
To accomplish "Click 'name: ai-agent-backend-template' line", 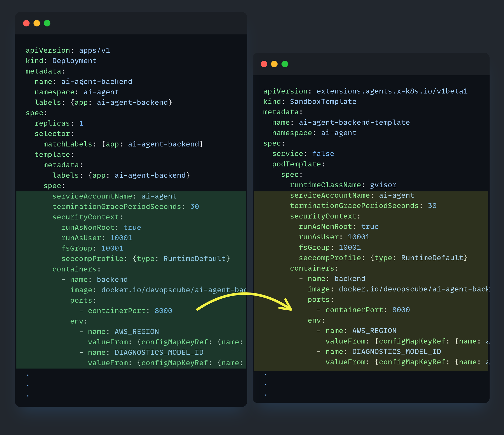I will (x=341, y=122).
